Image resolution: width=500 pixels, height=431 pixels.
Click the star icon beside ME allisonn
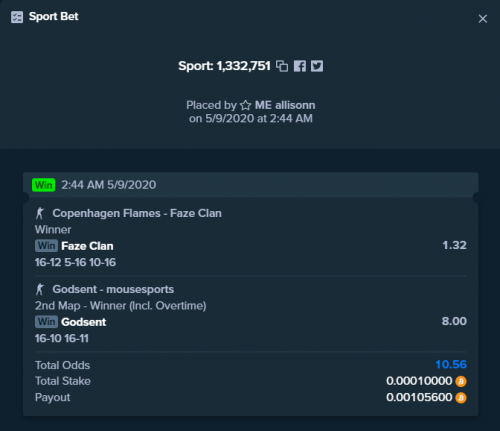pyautogui.click(x=246, y=105)
